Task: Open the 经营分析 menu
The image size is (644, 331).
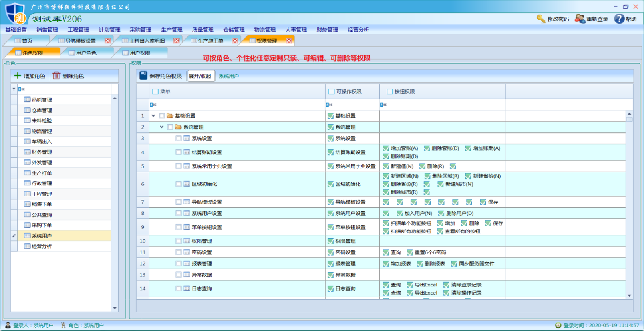Action: [x=358, y=29]
